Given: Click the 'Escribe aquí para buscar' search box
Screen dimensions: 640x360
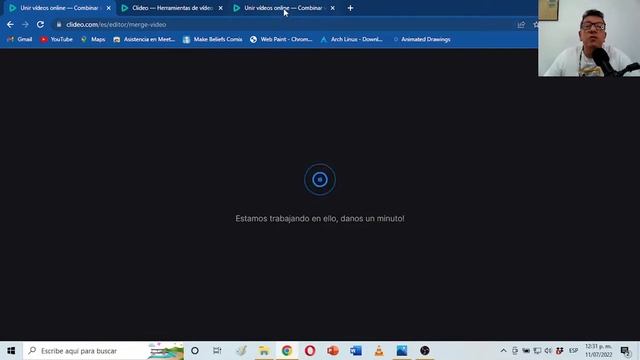Looking at the screenshot, I should tap(104, 351).
